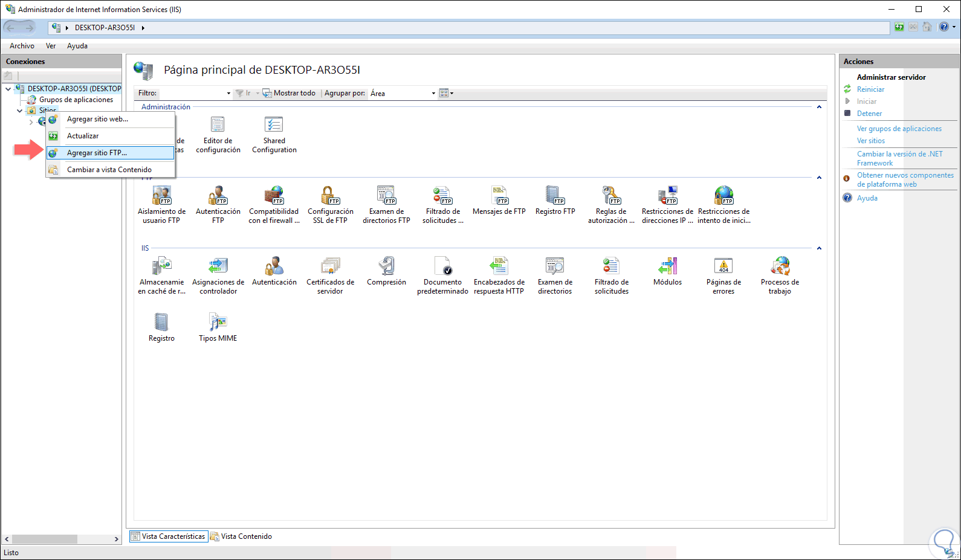Click the address bar DESKTOP-AR3O55I breadcrumb
The image size is (961, 560).
pos(105,28)
